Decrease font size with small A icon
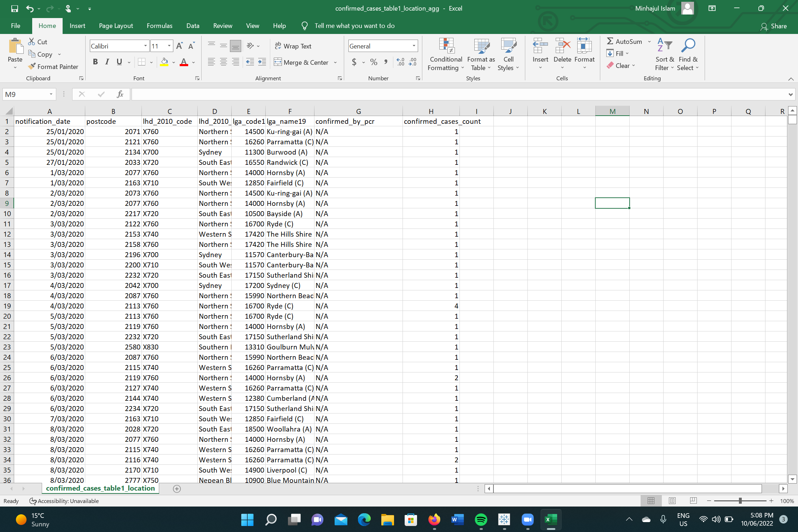 pyautogui.click(x=191, y=46)
